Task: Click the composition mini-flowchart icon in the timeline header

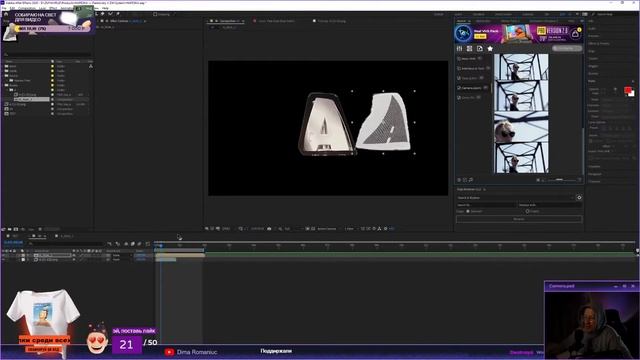Action: [110, 244]
